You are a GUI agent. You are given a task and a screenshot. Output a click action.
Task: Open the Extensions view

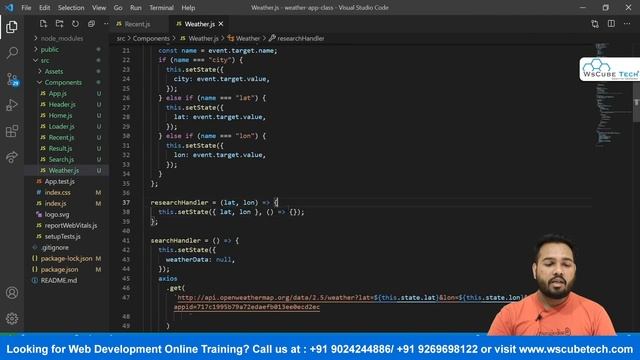tap(12, 131)
